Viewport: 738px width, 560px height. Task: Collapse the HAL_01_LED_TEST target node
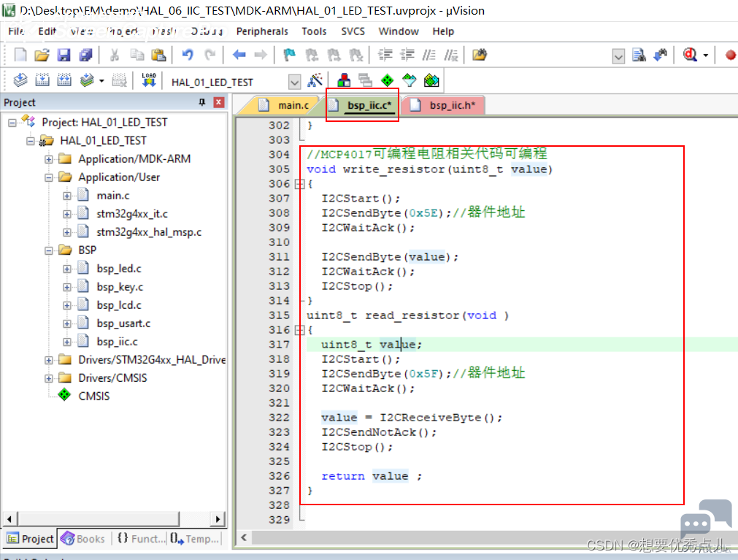tap(31, 141)
